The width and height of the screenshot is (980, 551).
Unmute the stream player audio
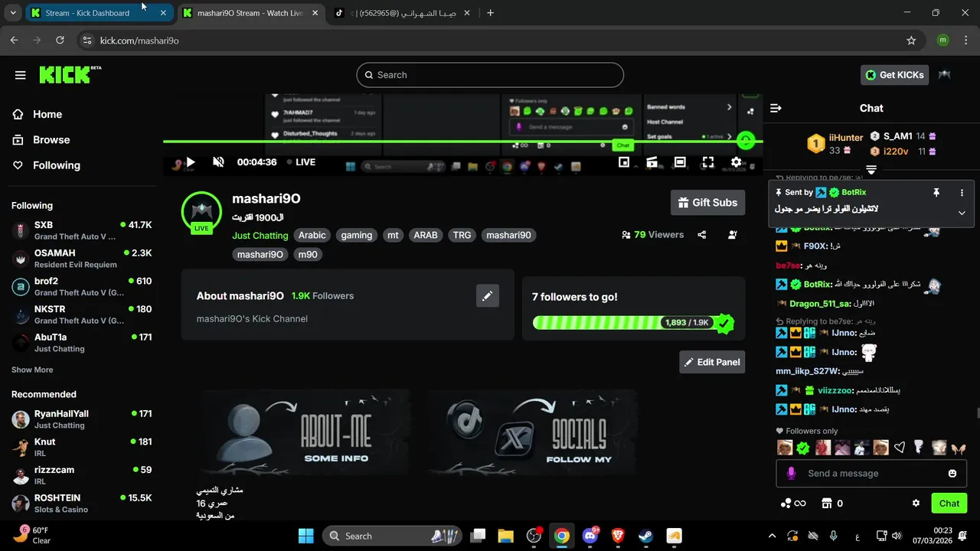[218, 162]
